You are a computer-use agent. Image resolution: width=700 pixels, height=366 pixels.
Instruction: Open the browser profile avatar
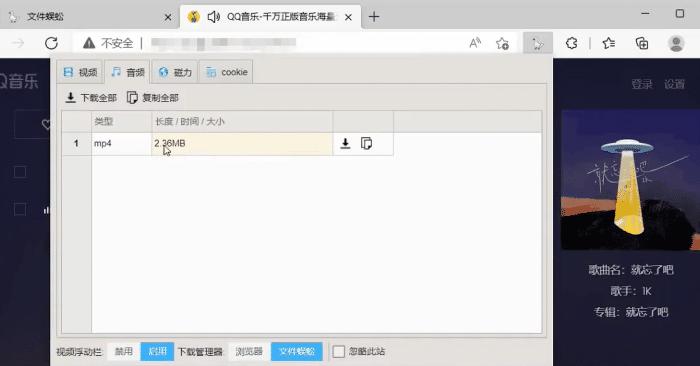point(676,43)
